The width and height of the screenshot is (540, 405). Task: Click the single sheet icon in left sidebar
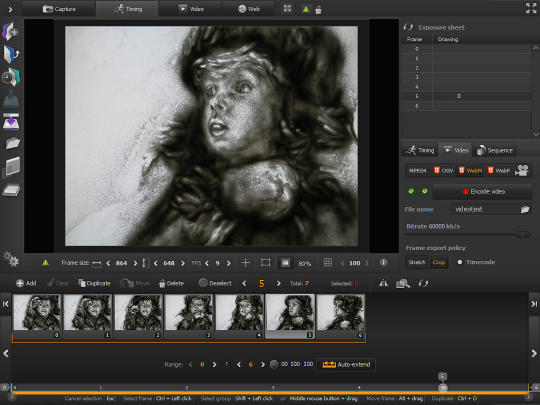click(12, 167)
